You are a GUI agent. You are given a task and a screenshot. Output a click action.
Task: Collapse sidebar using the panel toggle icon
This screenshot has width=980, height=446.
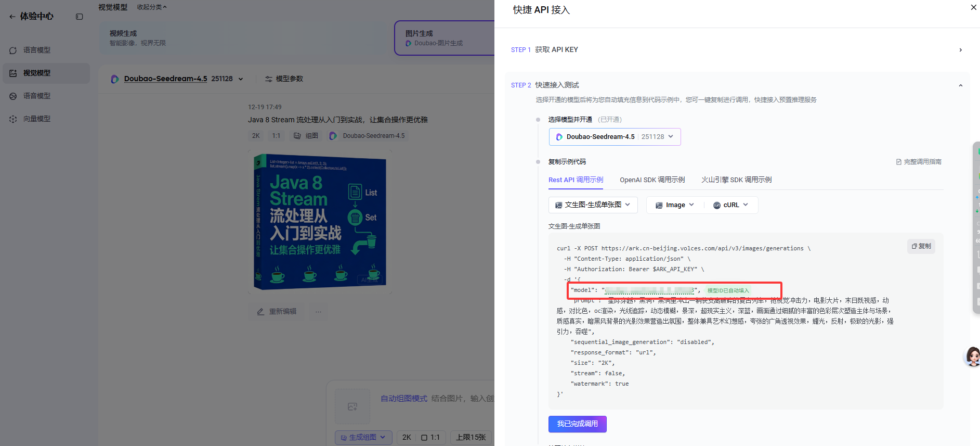click(x=80, y=17)
